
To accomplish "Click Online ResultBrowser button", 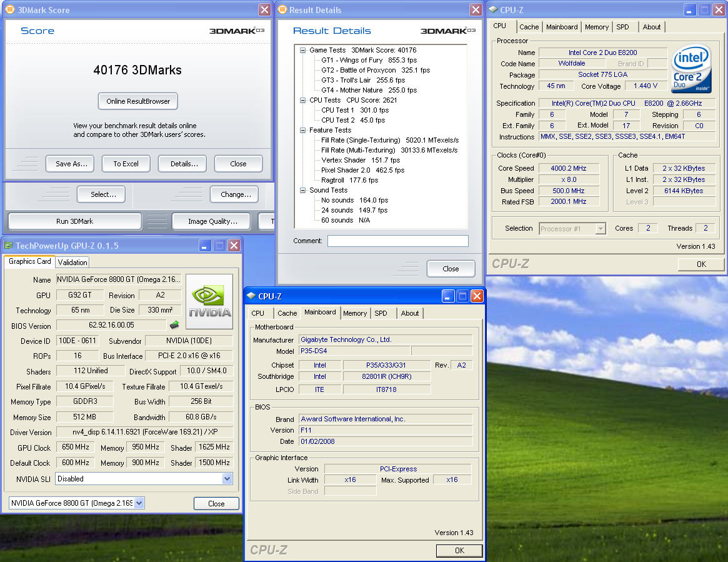I will pyautogui.click(x=138, y=101).
